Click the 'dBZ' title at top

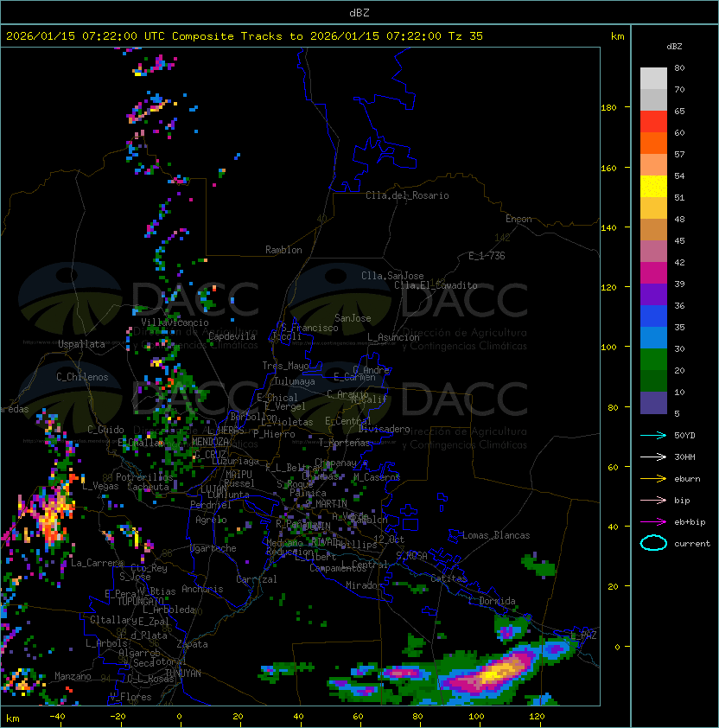click(359, 13)
